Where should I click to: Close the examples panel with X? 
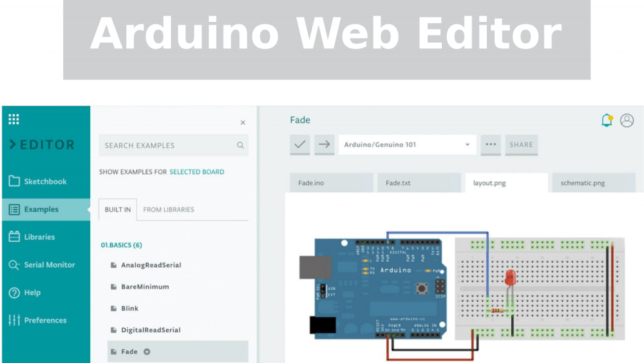243,123
